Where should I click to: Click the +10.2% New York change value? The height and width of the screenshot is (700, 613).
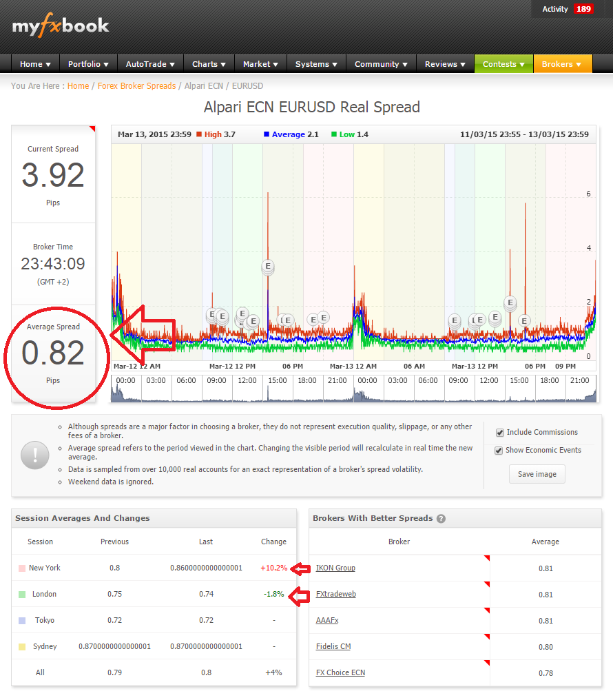[273, 568]
